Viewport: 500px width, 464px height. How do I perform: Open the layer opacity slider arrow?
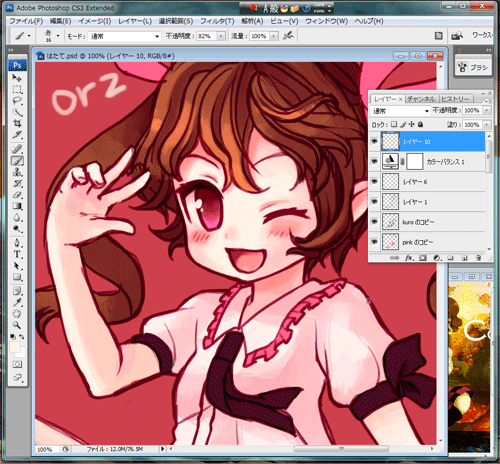click(487, 110)
